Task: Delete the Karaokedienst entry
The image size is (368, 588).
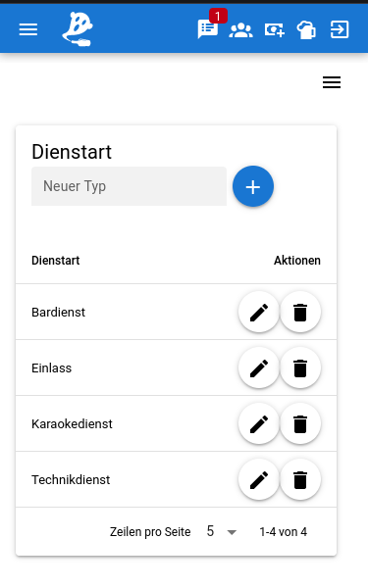Action: coord(300,423)
